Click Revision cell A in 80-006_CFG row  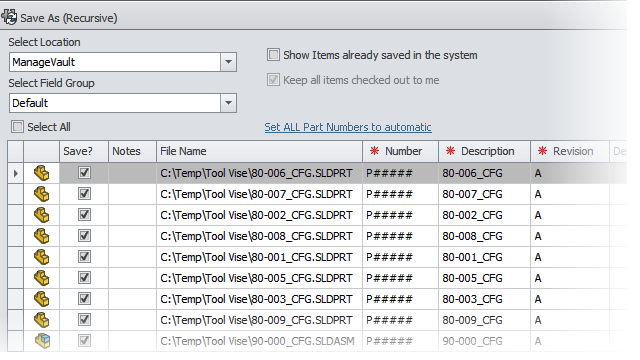pos(570,173)
